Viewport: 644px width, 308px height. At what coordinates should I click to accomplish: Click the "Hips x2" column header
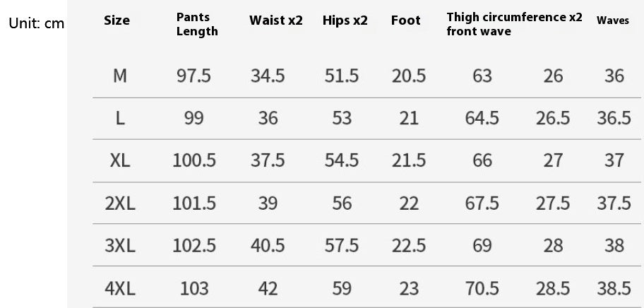coord(345,20)
